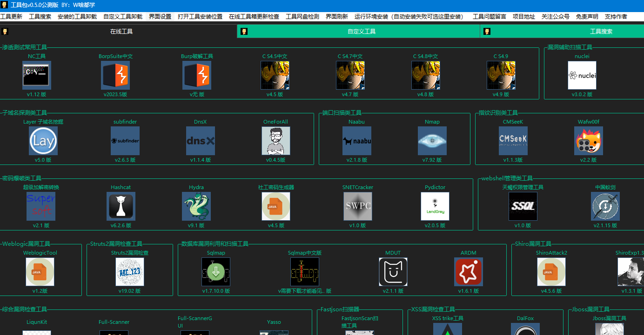Image resolution: width=644 pixels, height=335 pixels.
Task: Click the CMSeeK icon
Action: click(513, 141)
